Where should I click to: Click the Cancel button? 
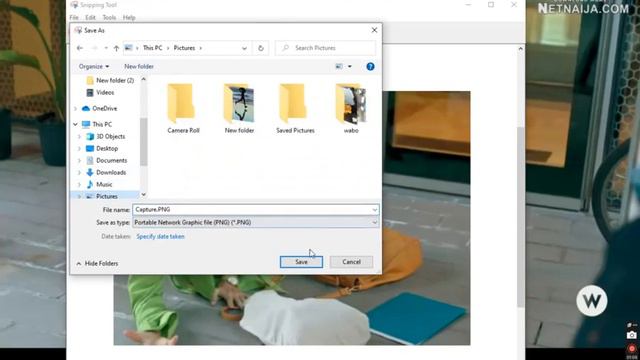[x=351, y=262]
